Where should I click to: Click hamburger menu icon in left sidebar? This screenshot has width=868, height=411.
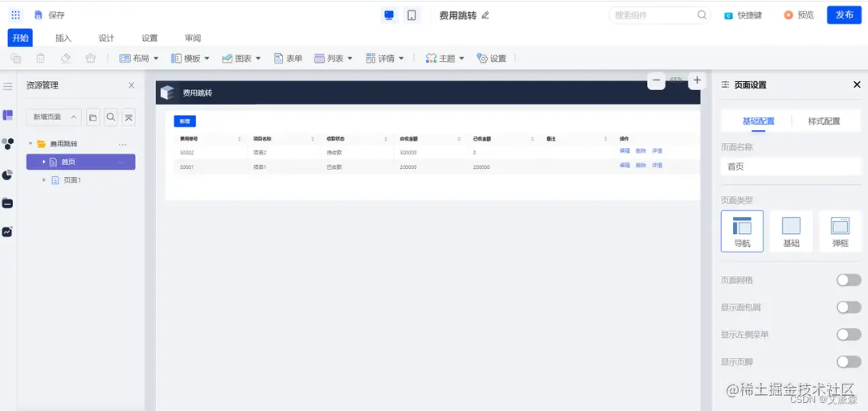tap(8, 86)
